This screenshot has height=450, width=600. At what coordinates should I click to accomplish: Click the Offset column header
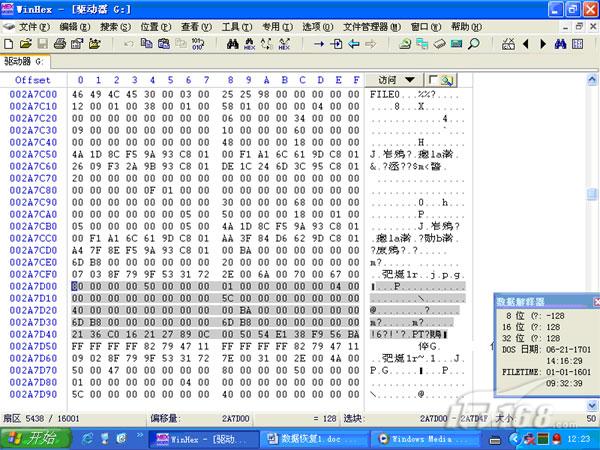click(32, 80)
